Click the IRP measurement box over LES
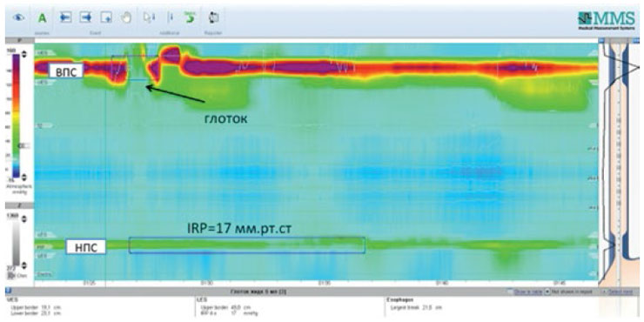The image size is (644, 322). [247, 245]
